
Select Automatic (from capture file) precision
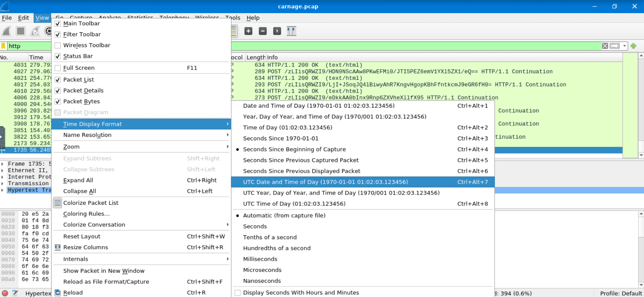(363, 216)
